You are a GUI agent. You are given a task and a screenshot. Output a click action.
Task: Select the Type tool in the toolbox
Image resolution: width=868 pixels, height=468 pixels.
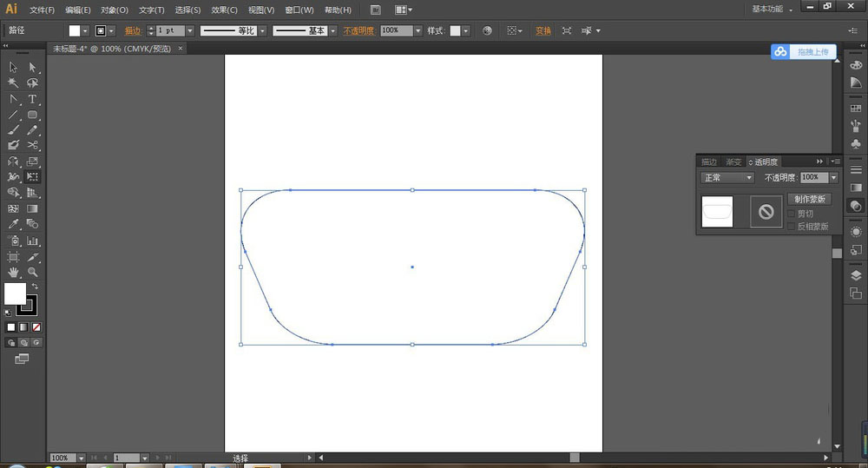coord(32,99)
